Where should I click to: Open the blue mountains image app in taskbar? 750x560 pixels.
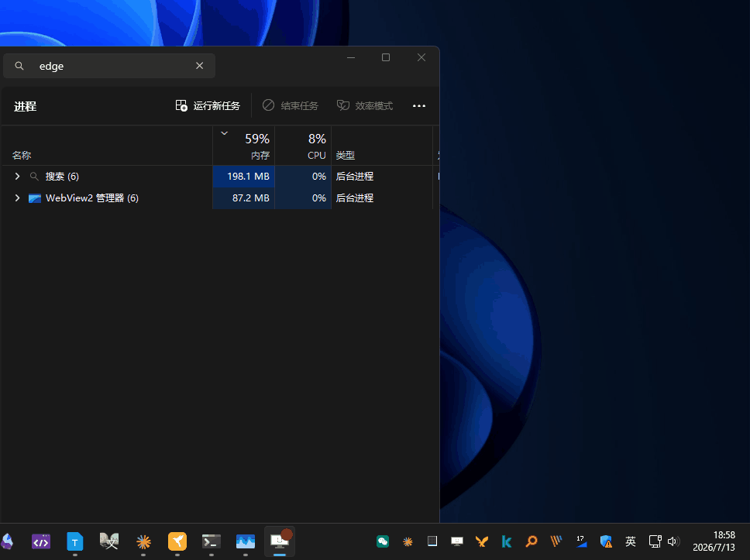pyautogui.click(x=246, y=542)
